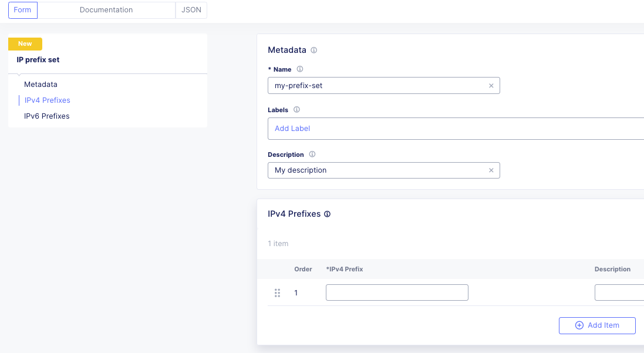Click the info icon next to IPv4 Prefixes heading
Viewport: 644px width, 353px height.
click(x=328, y=214)
